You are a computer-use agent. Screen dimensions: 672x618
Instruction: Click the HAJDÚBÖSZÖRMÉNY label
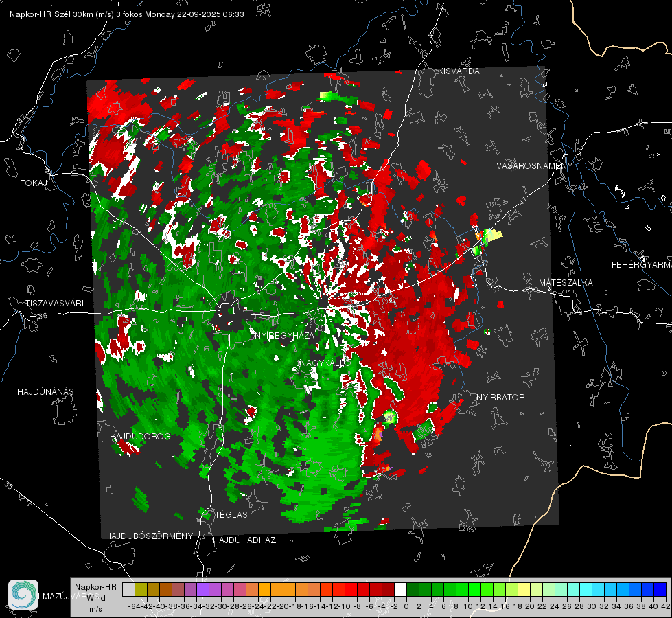tap(149, 536)
